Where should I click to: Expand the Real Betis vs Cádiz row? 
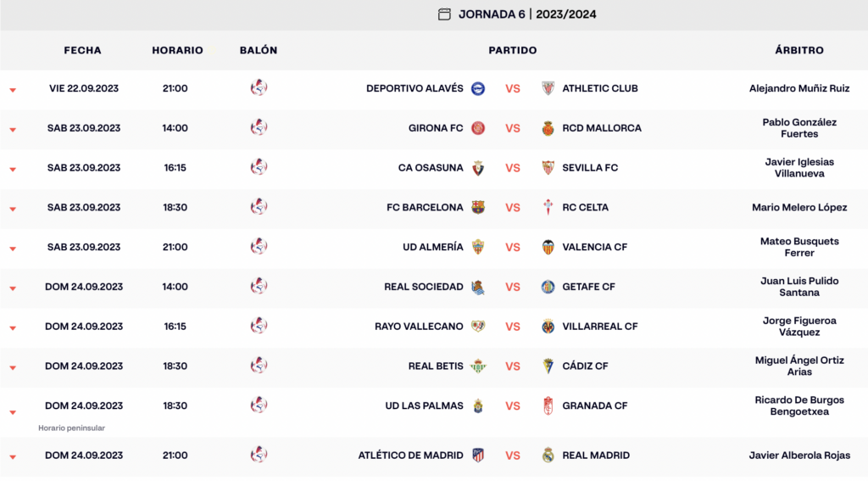[x=13, y=367]
